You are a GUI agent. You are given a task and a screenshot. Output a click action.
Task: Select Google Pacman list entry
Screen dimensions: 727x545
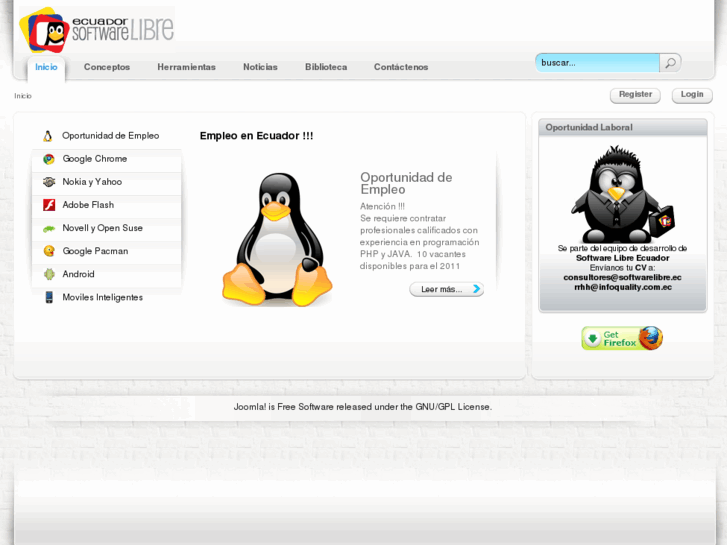106,251
